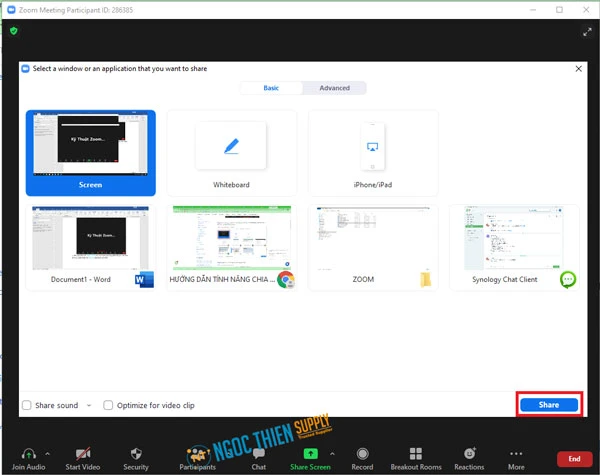Click the blue Share button
The width and height of the screenshot is (600, 475).
(x=549, y=405)
